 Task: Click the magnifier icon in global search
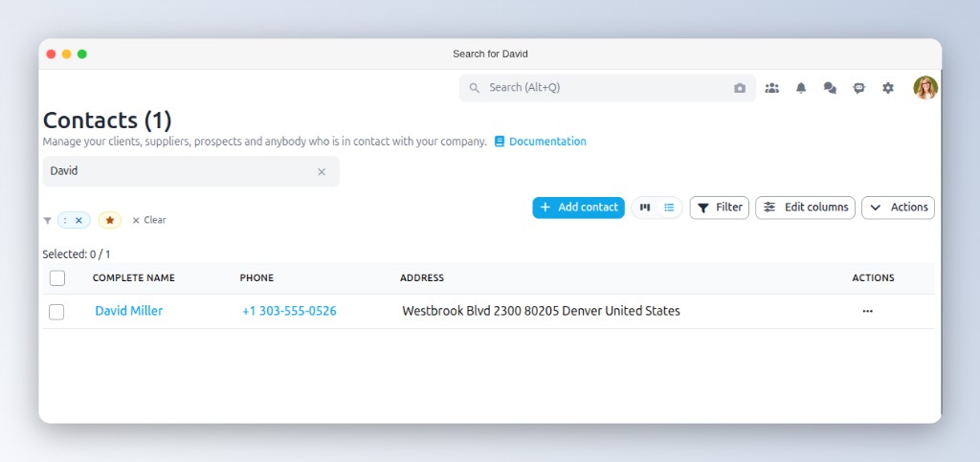coord(475,88)
